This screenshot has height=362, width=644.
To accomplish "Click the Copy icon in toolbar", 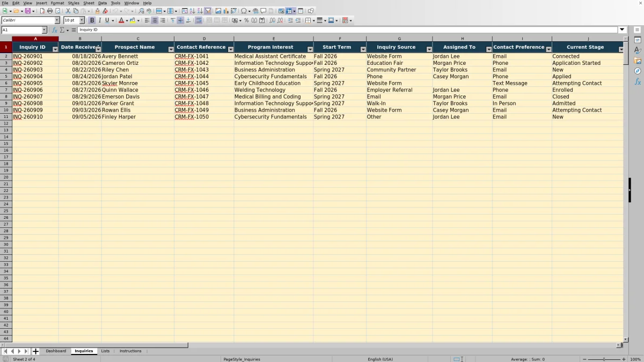I will (76, 11).
